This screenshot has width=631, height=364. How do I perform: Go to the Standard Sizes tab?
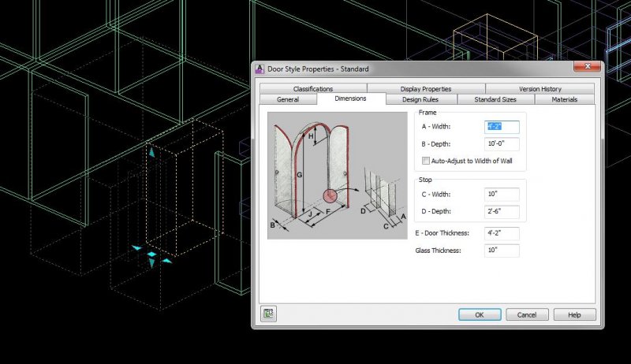coord(495,99)
